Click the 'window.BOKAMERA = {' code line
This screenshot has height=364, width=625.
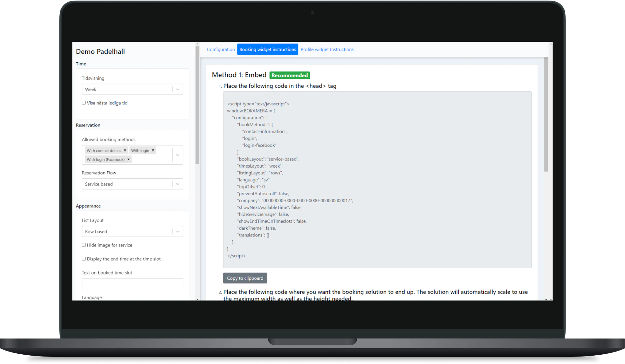[x=251, y=111]
